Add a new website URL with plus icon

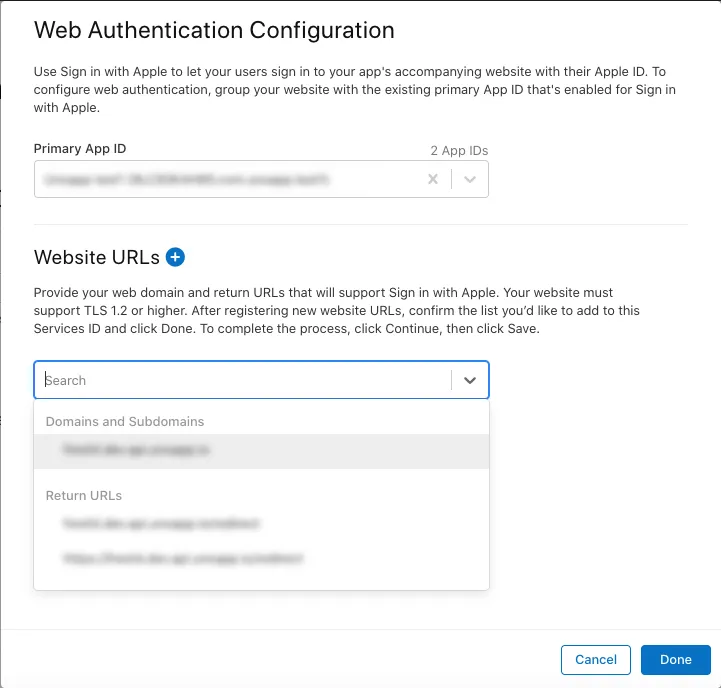click(175, 257)
